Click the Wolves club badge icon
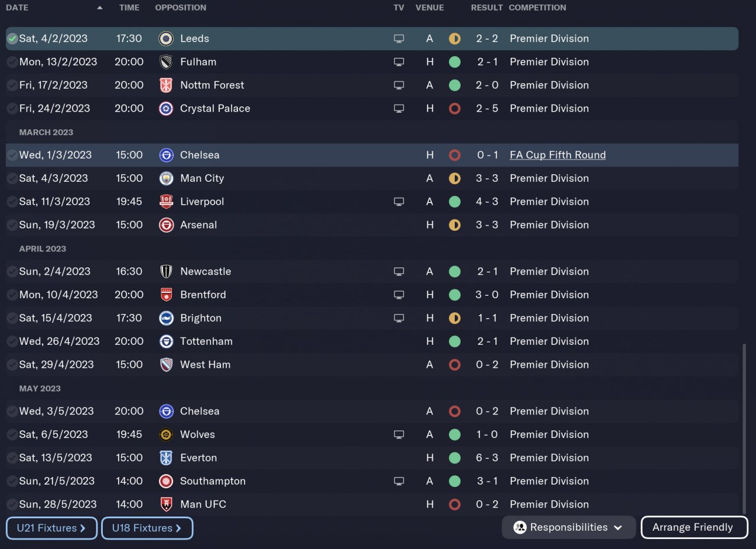The width and height of the screenshot is (756, 549). click(166, 434)
